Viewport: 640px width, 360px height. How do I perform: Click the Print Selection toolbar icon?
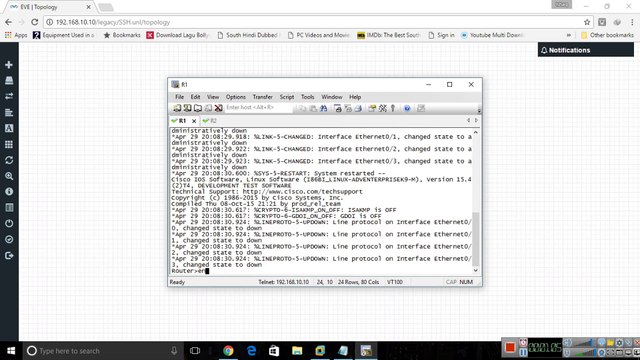pos(348,108)
